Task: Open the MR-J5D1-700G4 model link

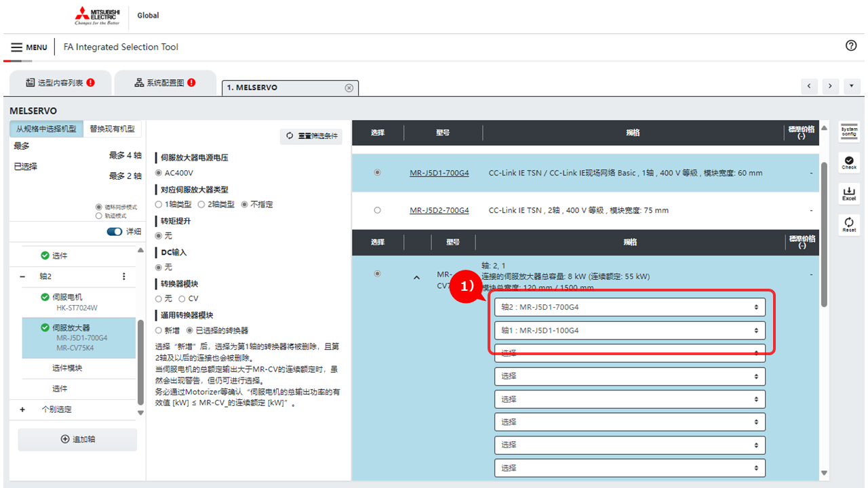Action: [439, 173]
